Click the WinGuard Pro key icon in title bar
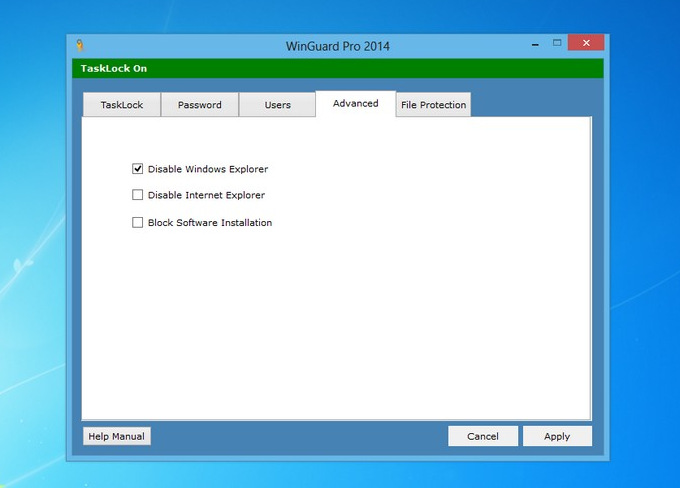 coord(80,46)
